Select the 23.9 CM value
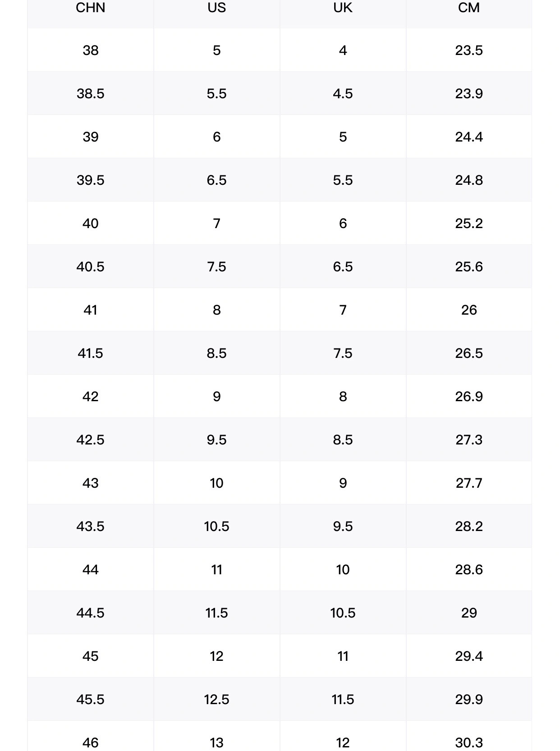 tap(469, 93)
